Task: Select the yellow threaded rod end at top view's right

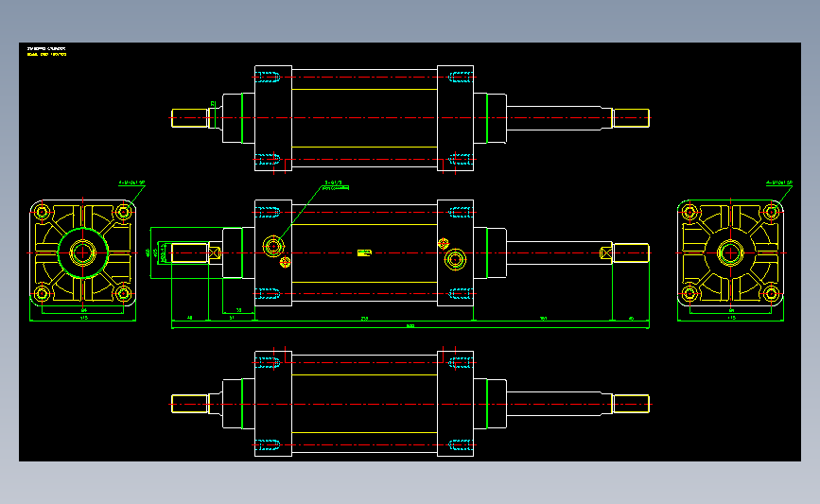Action: coord(631,117)
